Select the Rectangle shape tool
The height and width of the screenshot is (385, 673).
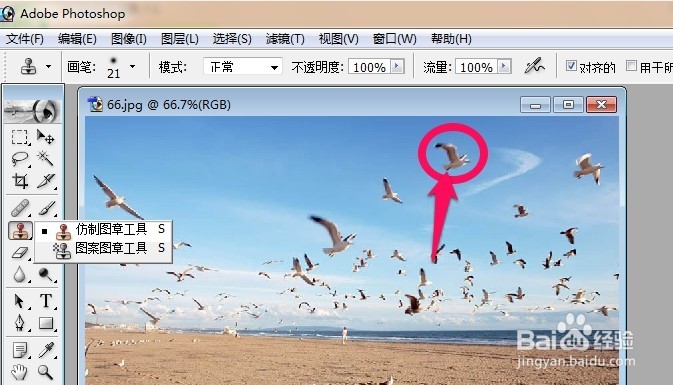tap(45, 323)
